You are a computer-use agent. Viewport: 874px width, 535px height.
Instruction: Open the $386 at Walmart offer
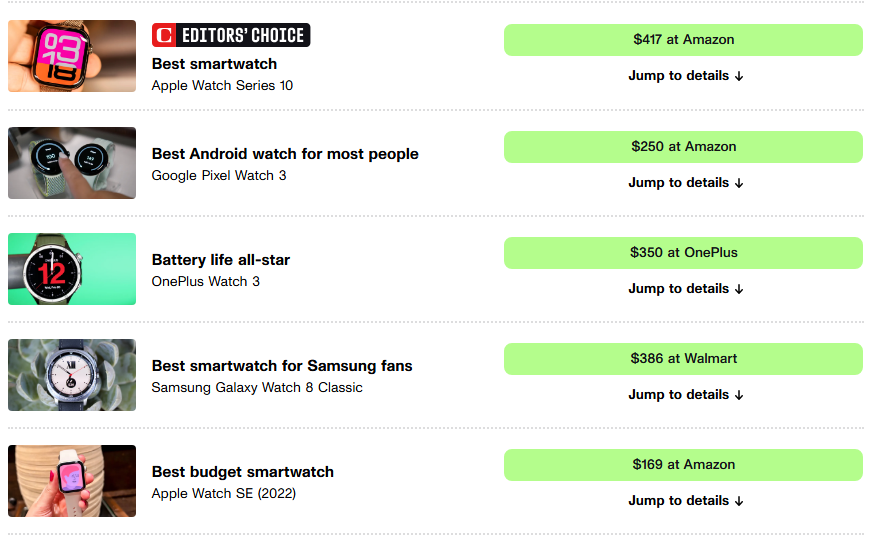pos(683,359)
